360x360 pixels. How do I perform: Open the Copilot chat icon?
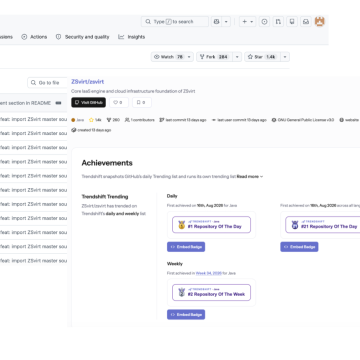coord(216,22)
